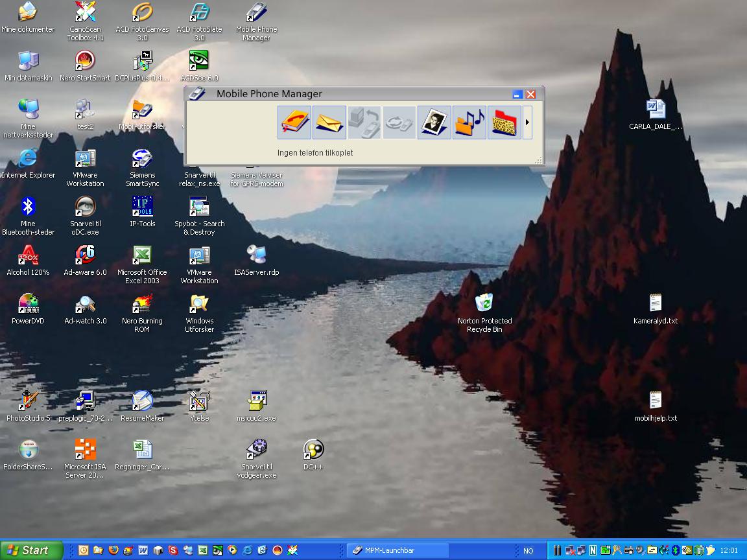Select the Mine Bluetooth-steder desktop icon
The width and height of the screenshot is (747, 560).
[x=28, y=216]
